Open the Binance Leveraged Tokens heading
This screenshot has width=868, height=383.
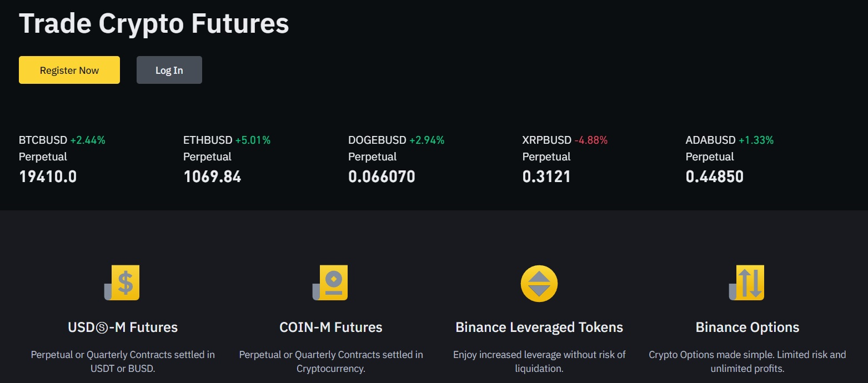click(x=539, y=327)
